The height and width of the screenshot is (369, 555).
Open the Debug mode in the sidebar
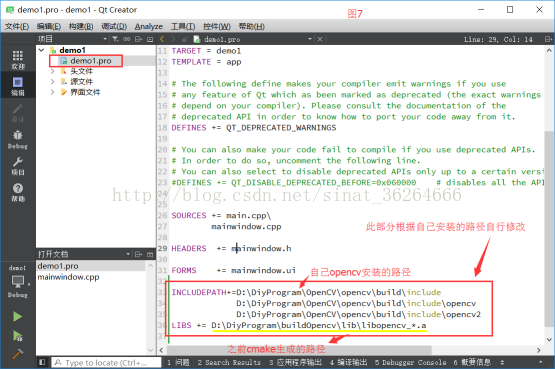pos(18,139)
